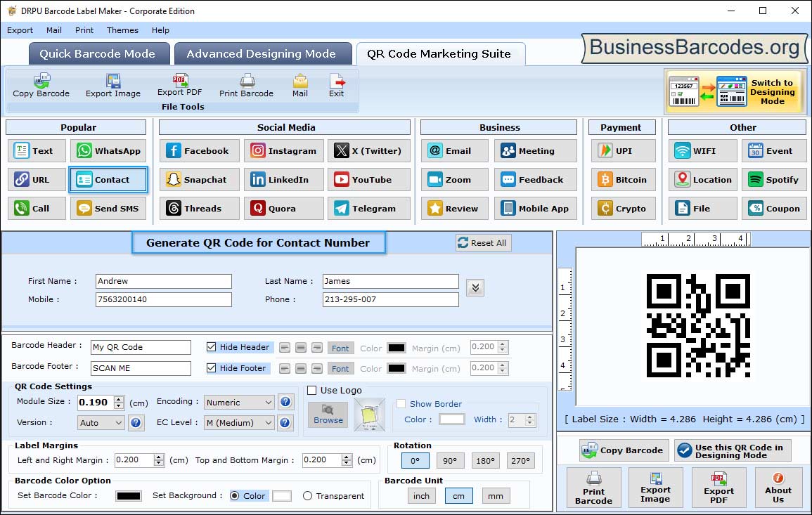Open the Help menu

click(160, 30)
